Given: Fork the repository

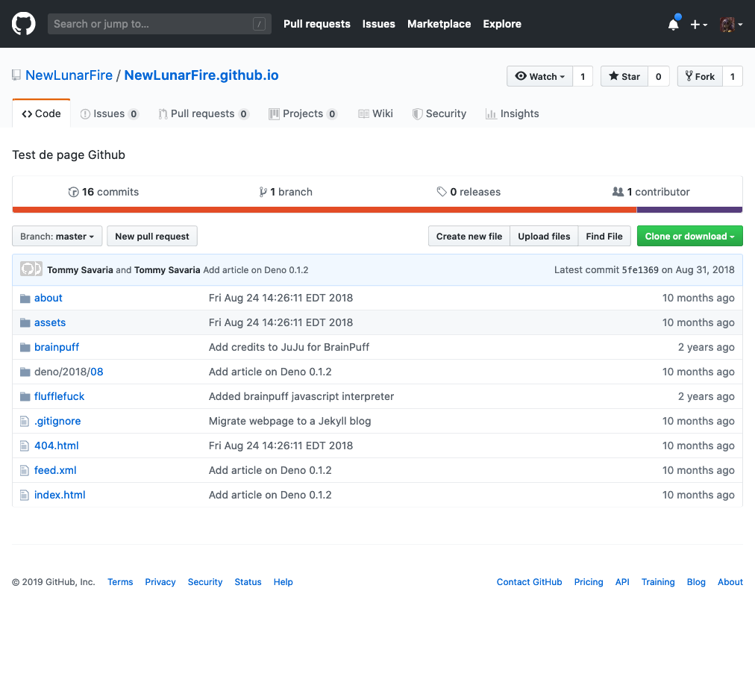Looking at the screenshot, I should [x=700, y=76].
